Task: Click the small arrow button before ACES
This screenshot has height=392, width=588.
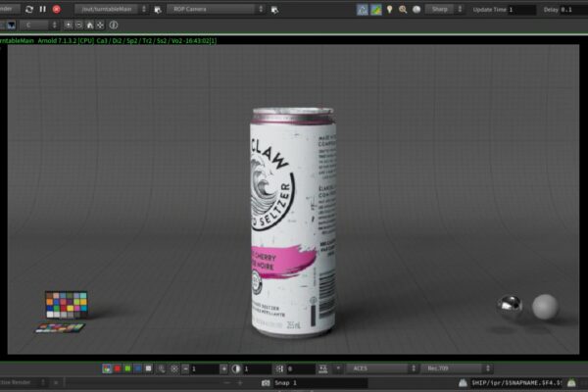Action: 338,368
